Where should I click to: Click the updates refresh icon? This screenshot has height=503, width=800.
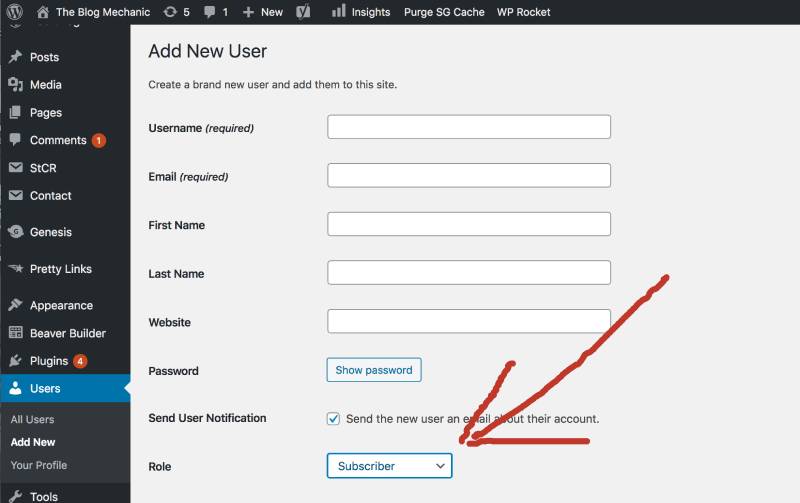[x=171, y=12]
